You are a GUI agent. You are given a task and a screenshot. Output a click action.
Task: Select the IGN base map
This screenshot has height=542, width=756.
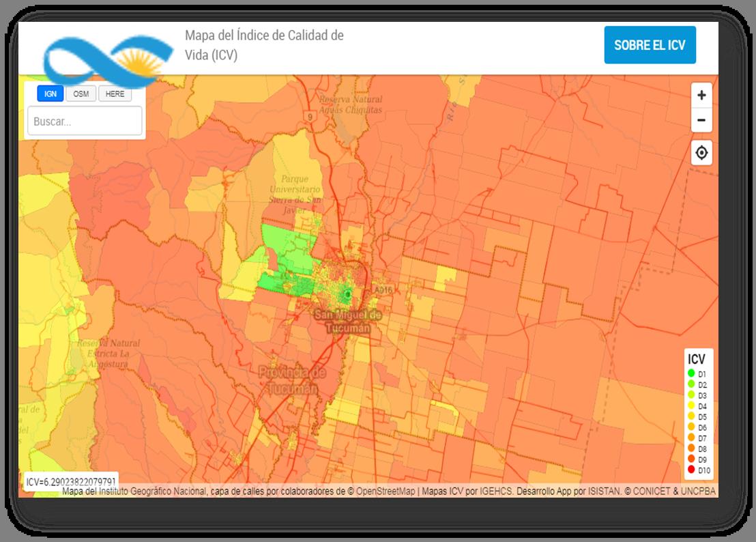coord(50,94)
